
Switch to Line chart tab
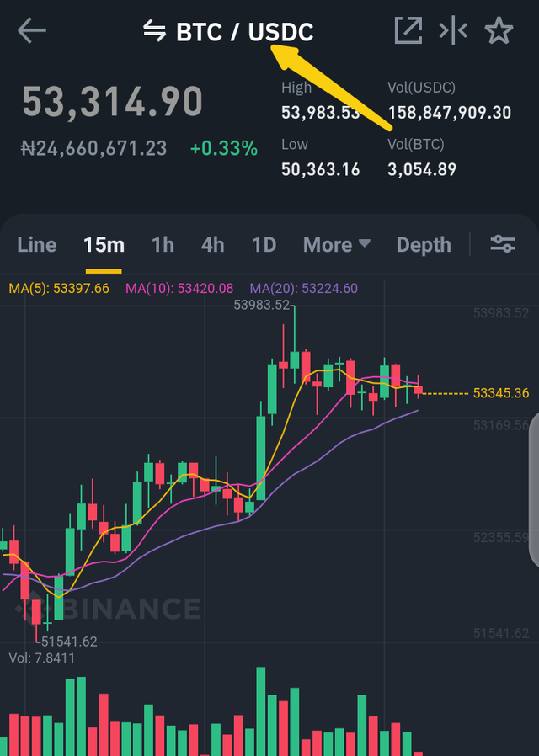click(x=37, y=245)
